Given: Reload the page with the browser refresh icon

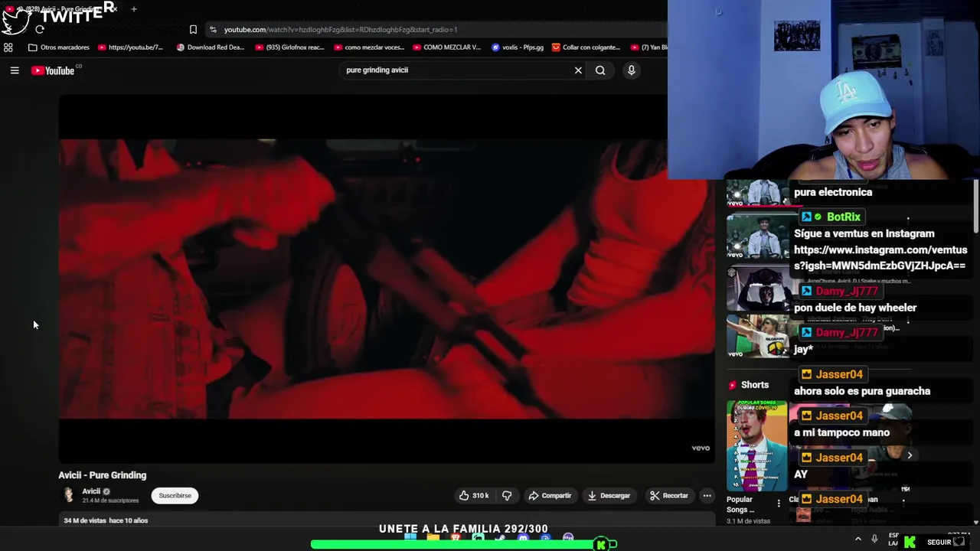Looking at the screenshot, I should pyautogui.click(x=40, y=30).
